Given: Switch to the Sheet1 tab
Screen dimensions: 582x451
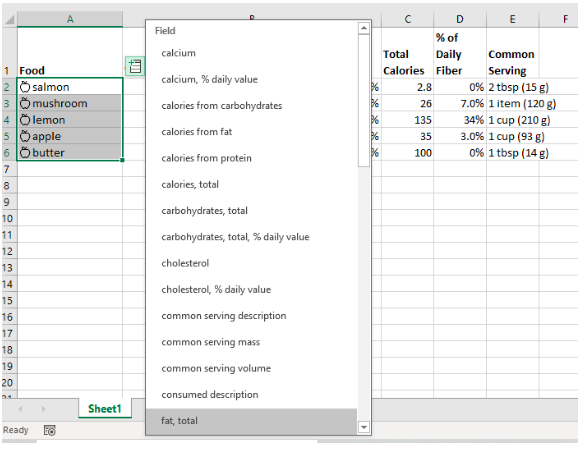Looking at the screenshot, I should 105,409.
